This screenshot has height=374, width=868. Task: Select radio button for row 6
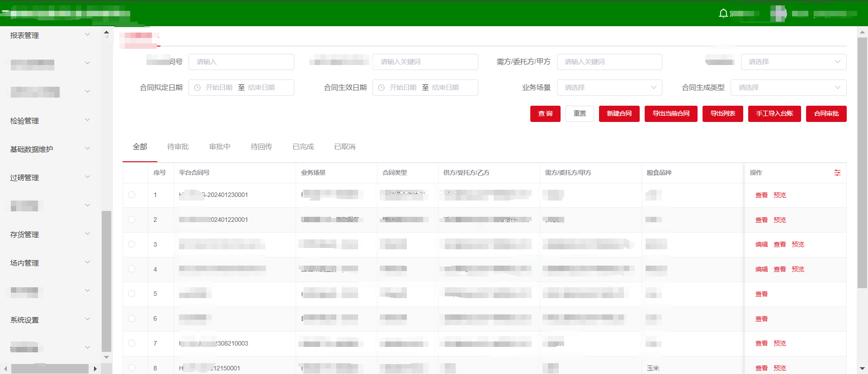point(132,318)
